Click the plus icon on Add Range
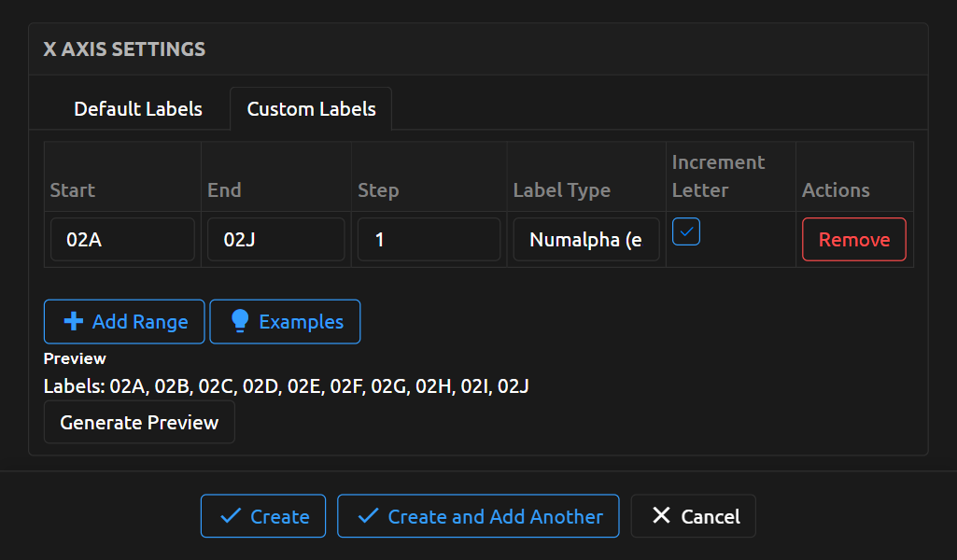The height and width of the screenshot is (560, 957). [x=72, y=322]
